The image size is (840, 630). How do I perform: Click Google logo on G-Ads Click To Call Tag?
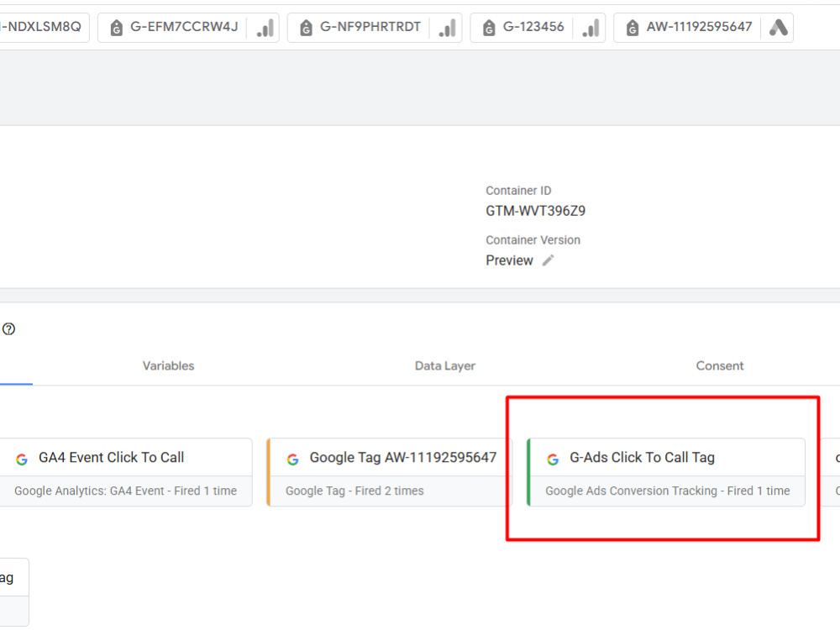tap(553, 459)
